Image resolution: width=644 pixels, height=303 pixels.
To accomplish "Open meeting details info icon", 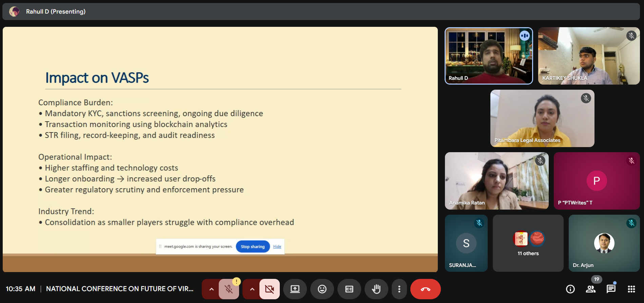I will point(570,289).
